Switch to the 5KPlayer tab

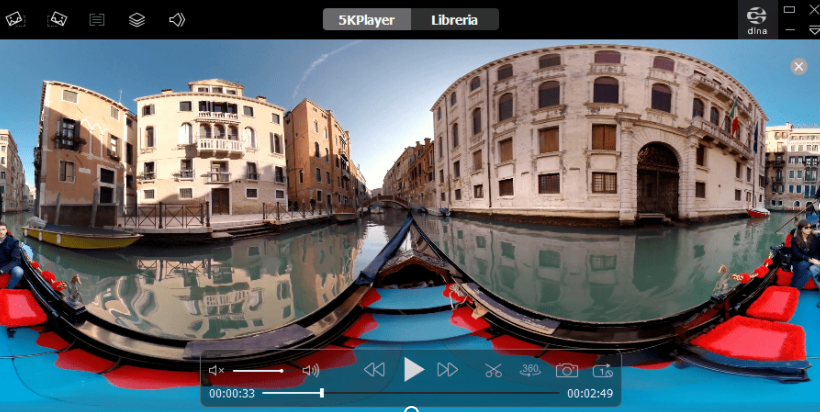tap(367, 20)
